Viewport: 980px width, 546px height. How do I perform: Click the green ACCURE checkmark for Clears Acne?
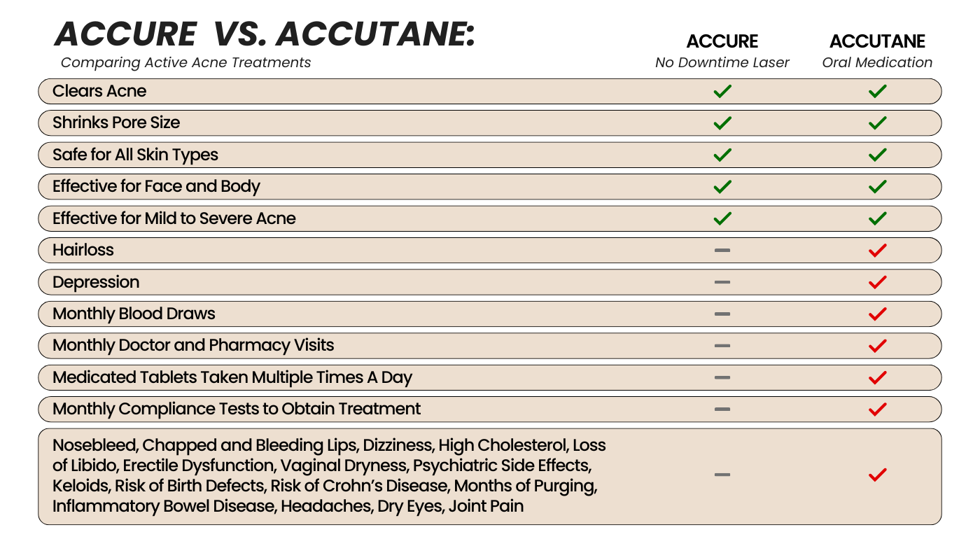722,91
